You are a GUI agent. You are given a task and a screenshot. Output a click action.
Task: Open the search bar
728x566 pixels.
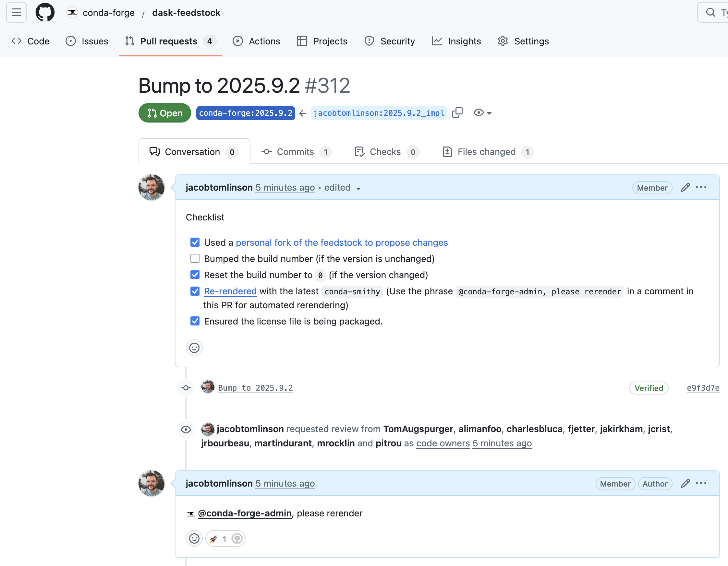710,12
